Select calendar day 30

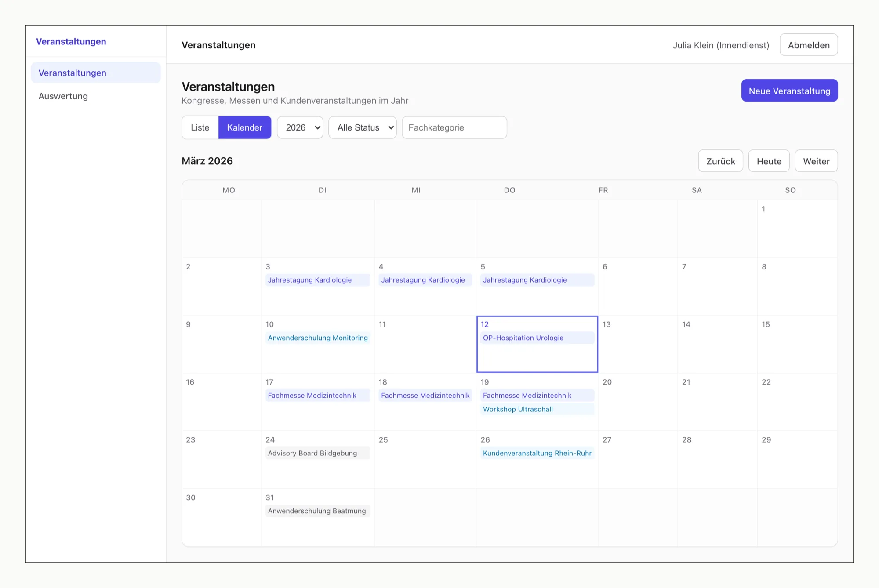coord(222,517)
